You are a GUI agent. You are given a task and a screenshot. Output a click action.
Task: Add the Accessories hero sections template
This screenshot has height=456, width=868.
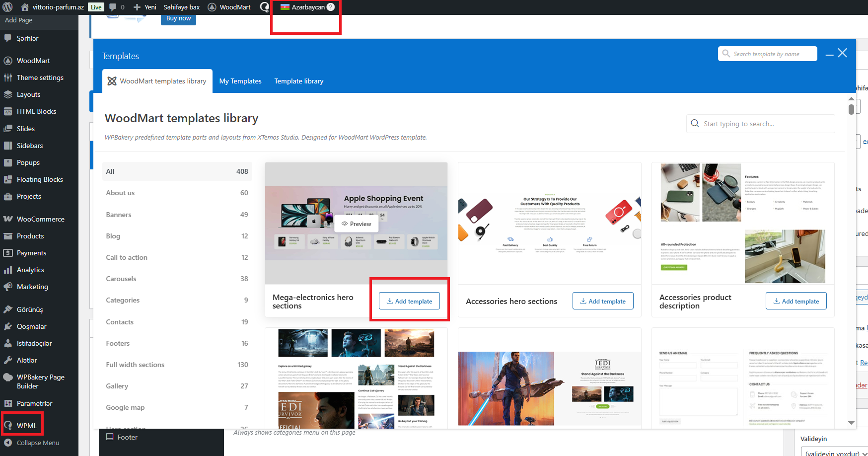tap(603, 301)
